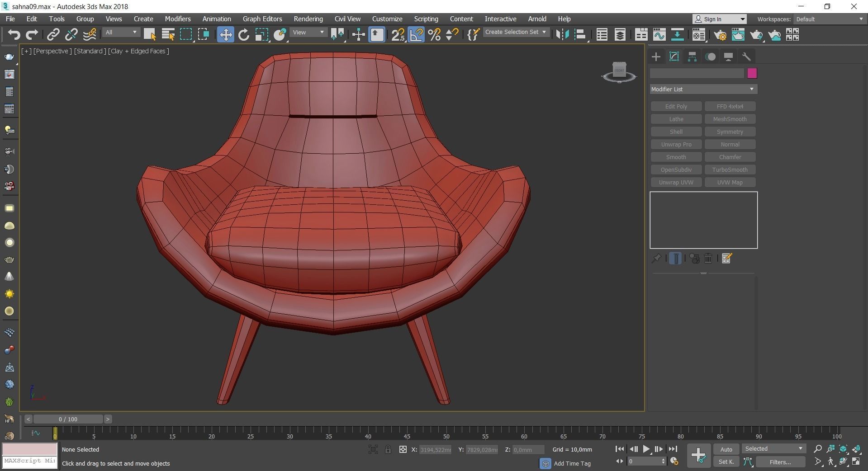Image resolution: width=868 pixels, height=471 pixels.
Task: Open Rendered Frame Window icon
Action: tap(738, 34)
